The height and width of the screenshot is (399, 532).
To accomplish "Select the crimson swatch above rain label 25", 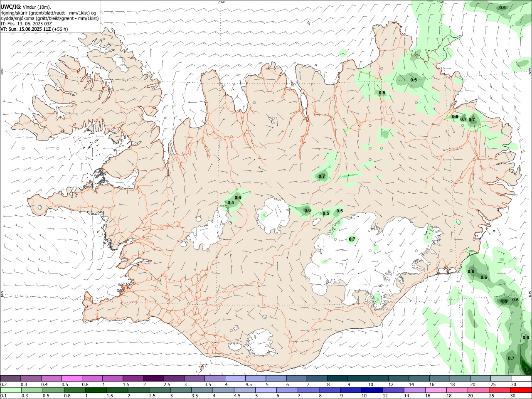I will [500, 390].
